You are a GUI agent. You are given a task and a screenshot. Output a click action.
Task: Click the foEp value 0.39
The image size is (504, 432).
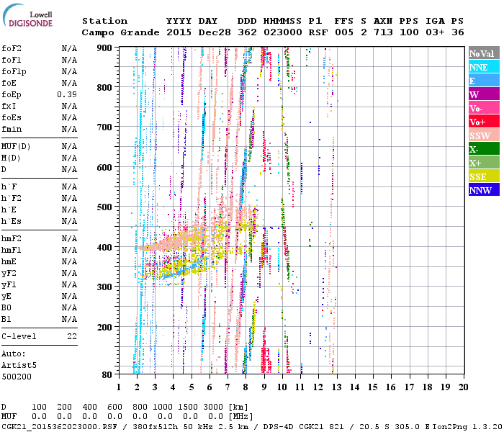pos(67,94)
